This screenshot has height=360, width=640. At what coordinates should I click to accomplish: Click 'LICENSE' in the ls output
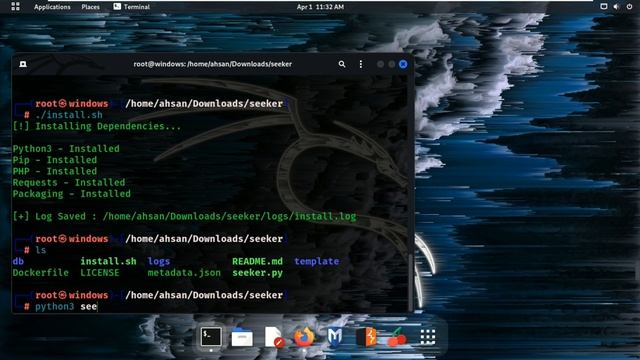[x=100, y=273]
